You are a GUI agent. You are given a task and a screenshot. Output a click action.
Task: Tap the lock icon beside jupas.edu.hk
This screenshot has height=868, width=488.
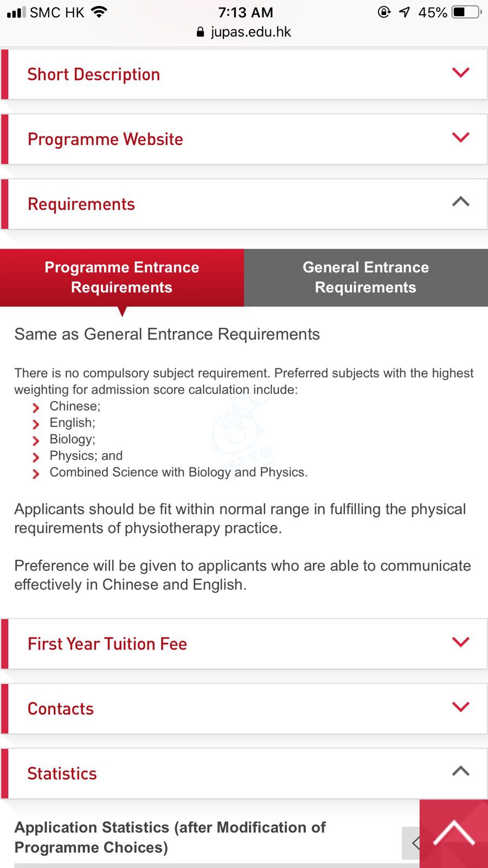click(x=201, y=32)
